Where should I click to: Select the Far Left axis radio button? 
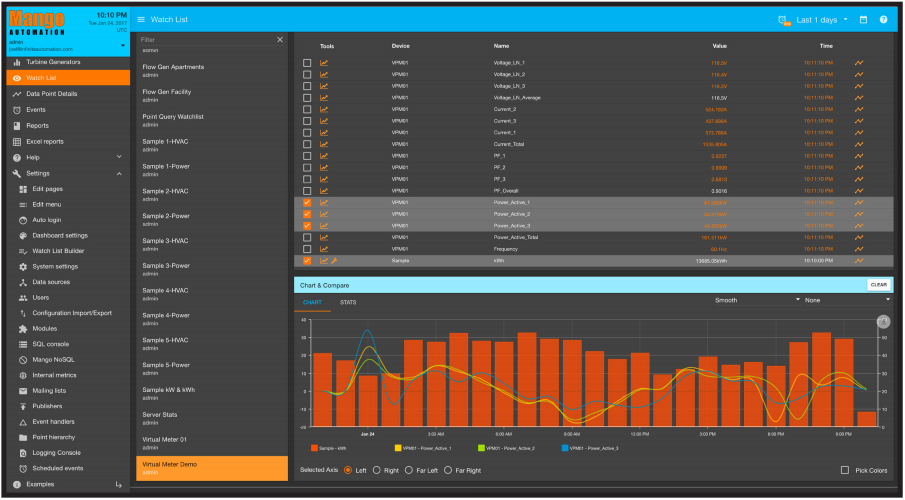(x=409, y=471)
